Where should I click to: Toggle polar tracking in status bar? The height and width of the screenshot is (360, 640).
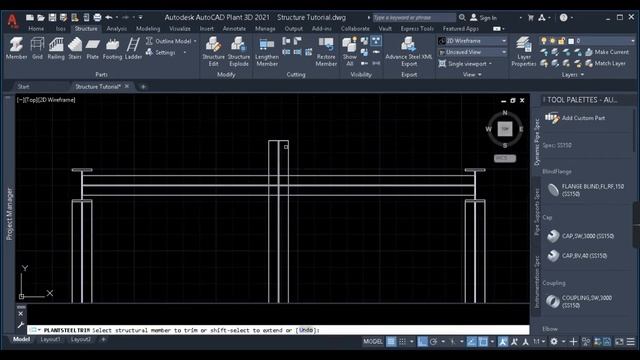point(433,342)
